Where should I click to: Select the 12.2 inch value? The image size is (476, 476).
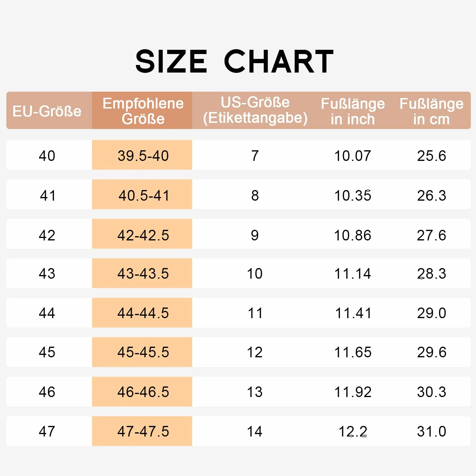353,431
